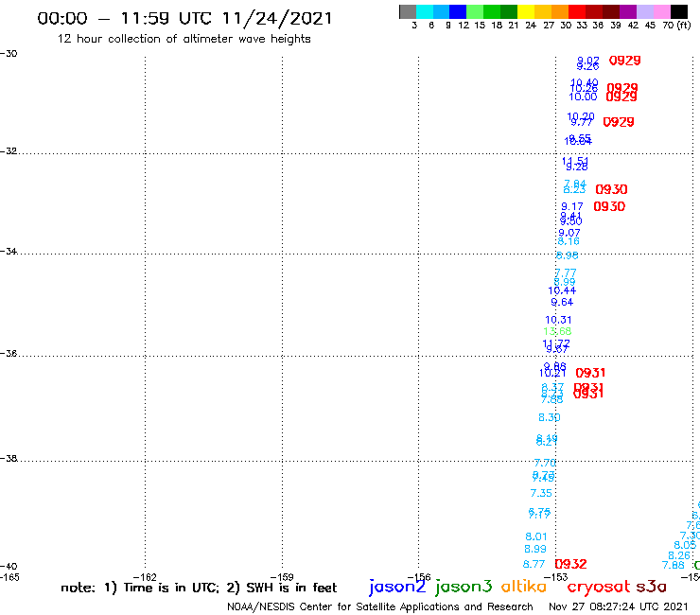Click the 70 (ft) legend scale label
This screenshot has height=615, width=700.
click(x=676, y=26)
